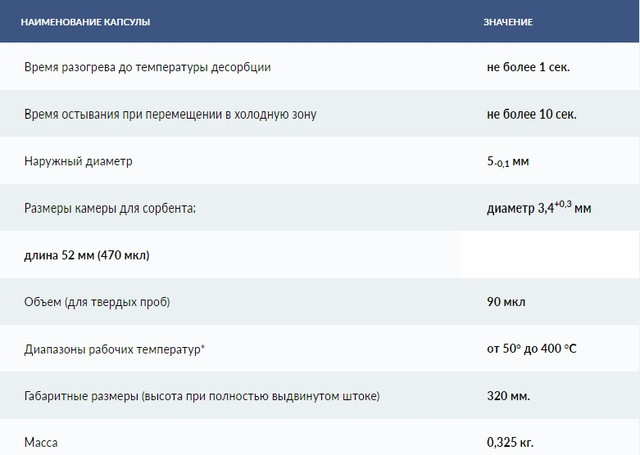Viewport: 640px width, 455px height.
Task: Select the 'Время разогрева до температуры десорбции' cell
Action: [x=147, y=68]
